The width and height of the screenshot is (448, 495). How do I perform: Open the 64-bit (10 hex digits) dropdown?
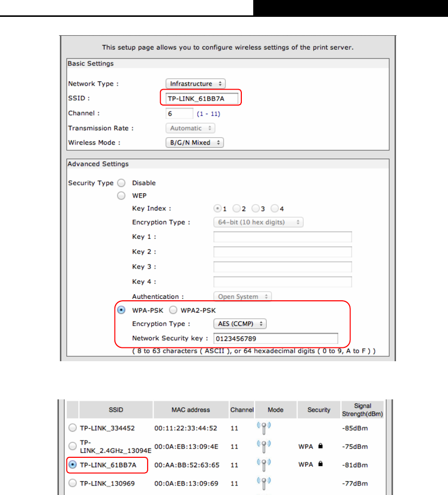(258, 222)
